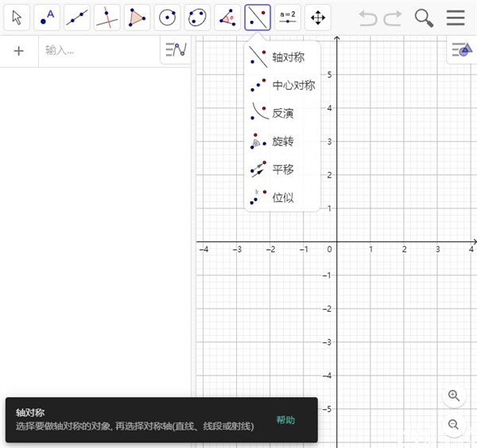Image resolution: width=477 pixels, height=448 pixels.
Task: Collapse the reflection transform tool dropdown
Action: point(258,17)
